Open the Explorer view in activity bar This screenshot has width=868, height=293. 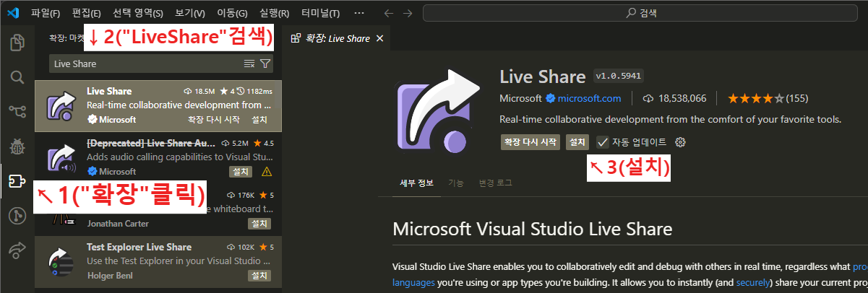pos(17,43)
